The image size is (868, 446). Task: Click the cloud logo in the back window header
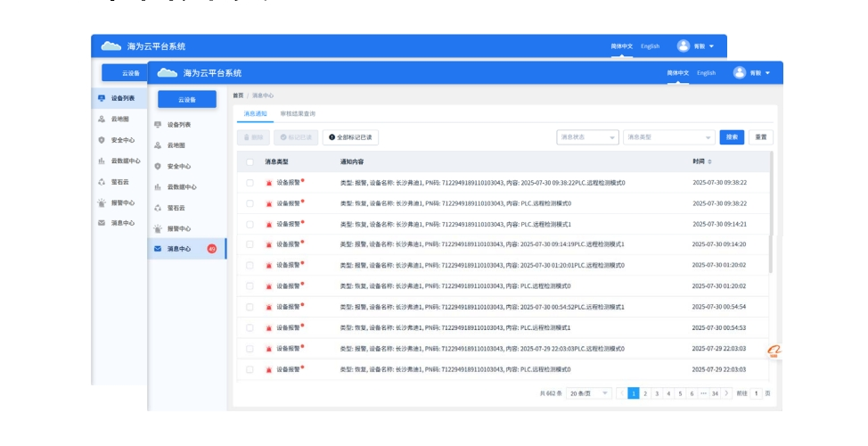point(111,46)
